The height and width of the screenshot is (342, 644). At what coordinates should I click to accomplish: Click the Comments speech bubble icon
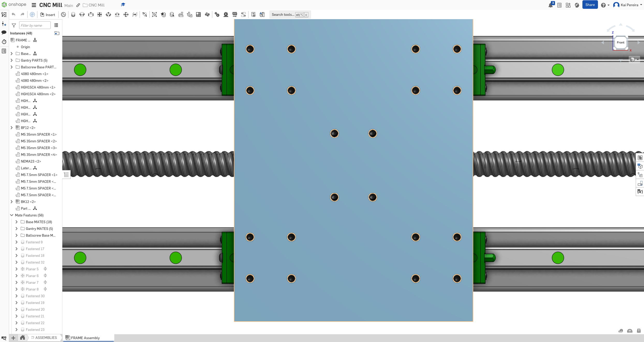point(4,33)
